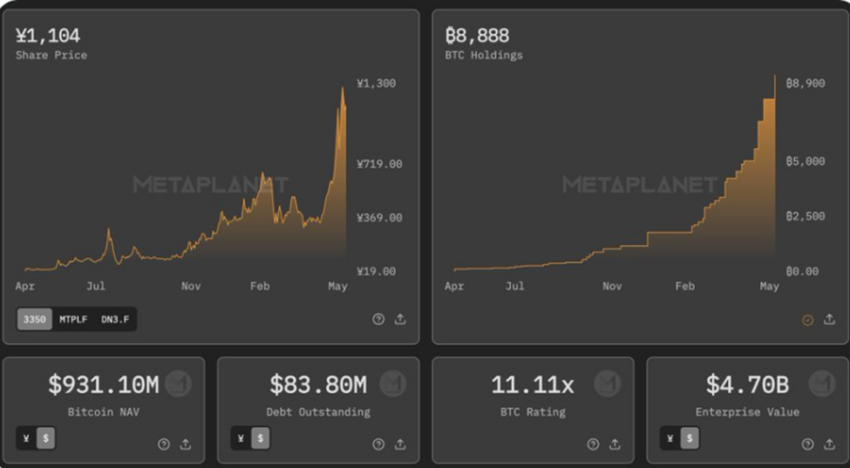Click share icon on BTC Holdings chart

[x=829, y=320]
